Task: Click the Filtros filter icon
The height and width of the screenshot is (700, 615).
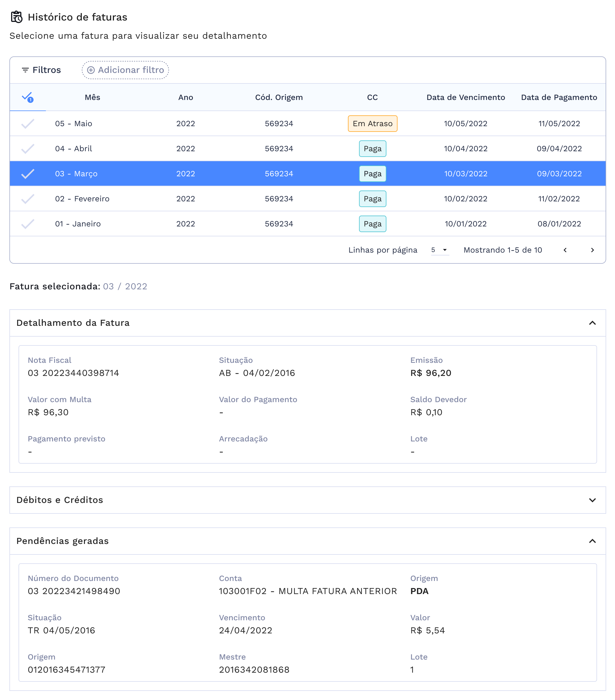Action: pos(25,70)
